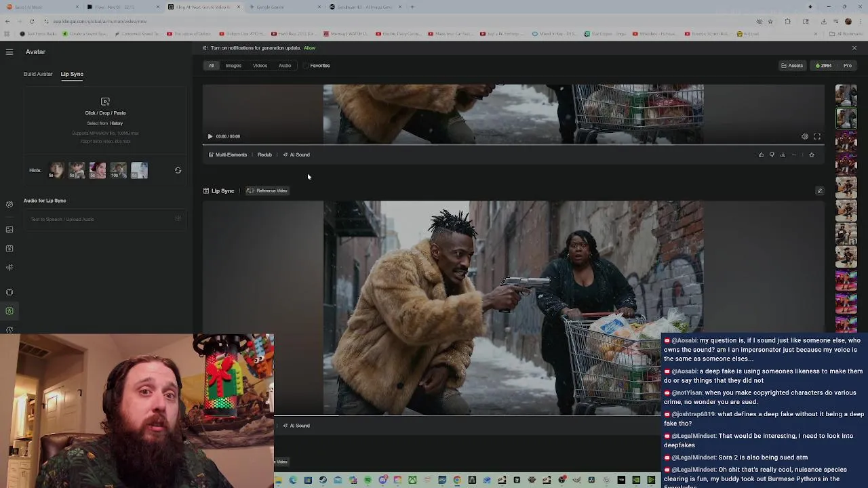
Task: Select the Lip Sync tab
Action: (72, 74)
